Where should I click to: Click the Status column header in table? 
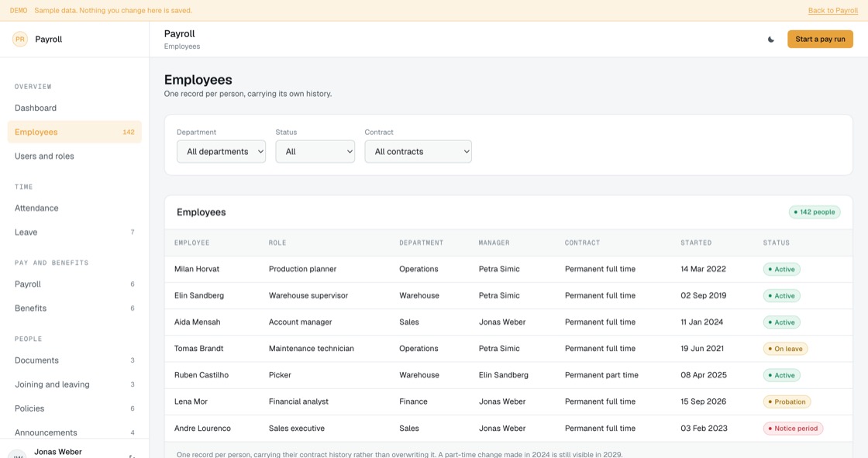click(776, 243)
